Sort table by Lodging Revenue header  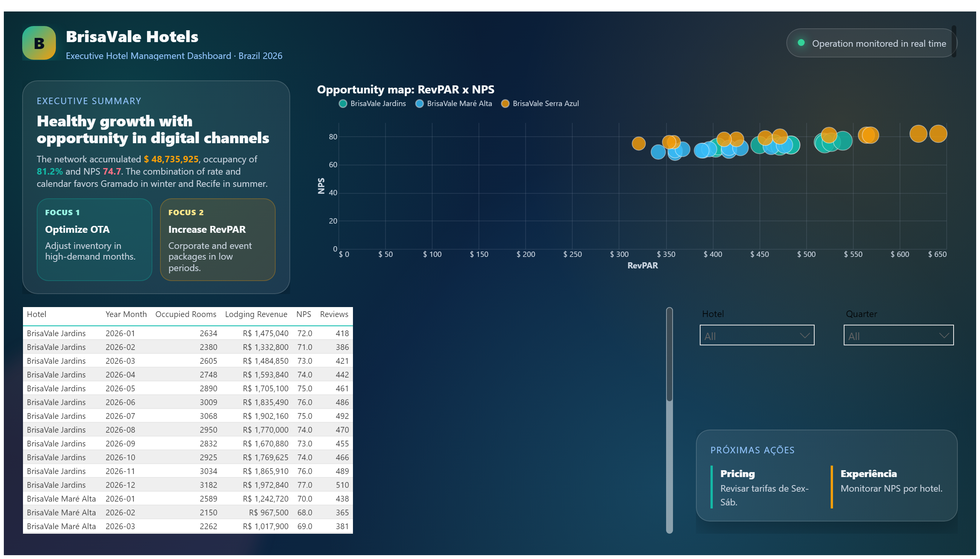click(x=256, y=314)
